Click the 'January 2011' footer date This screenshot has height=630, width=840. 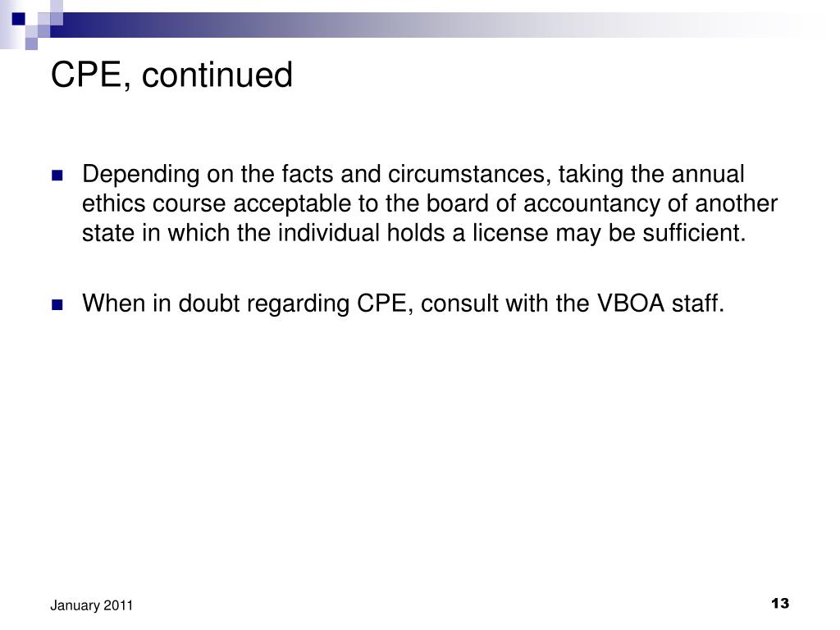91,605
